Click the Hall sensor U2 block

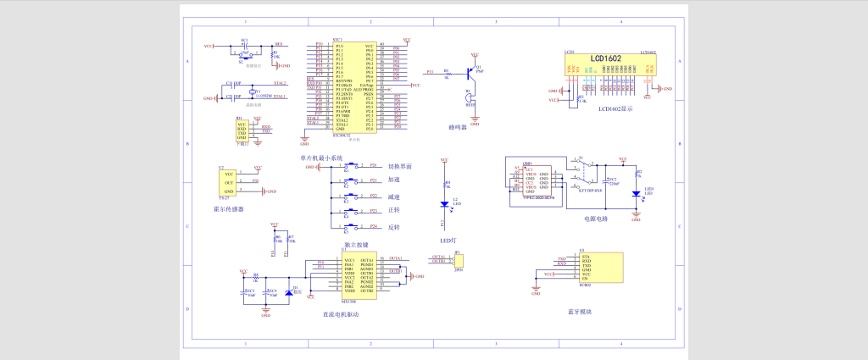tap(229, 183)
